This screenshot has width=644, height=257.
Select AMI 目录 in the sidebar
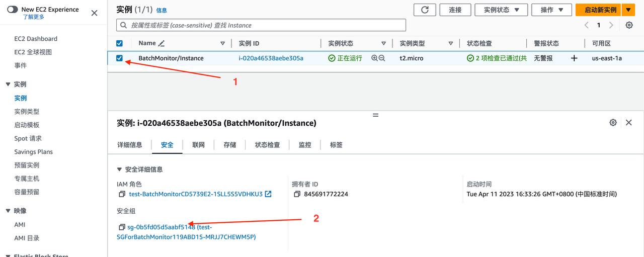27,238
